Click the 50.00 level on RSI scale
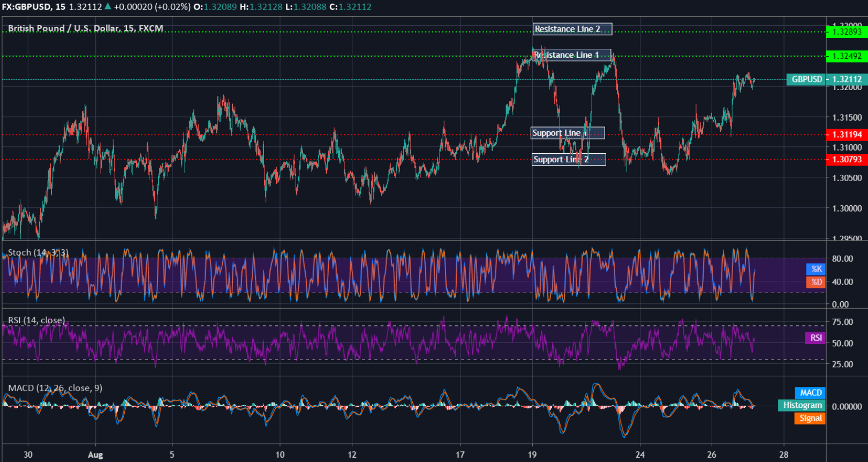The height and width of the screenshot is (462, 868). click(x=842, y=343)
